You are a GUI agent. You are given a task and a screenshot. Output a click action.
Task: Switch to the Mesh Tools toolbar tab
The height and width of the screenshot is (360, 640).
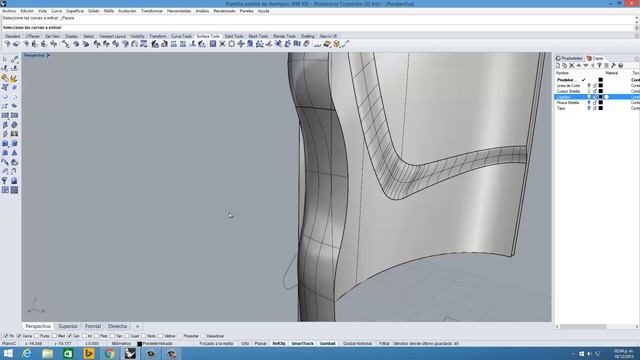(x=258, y=36)
